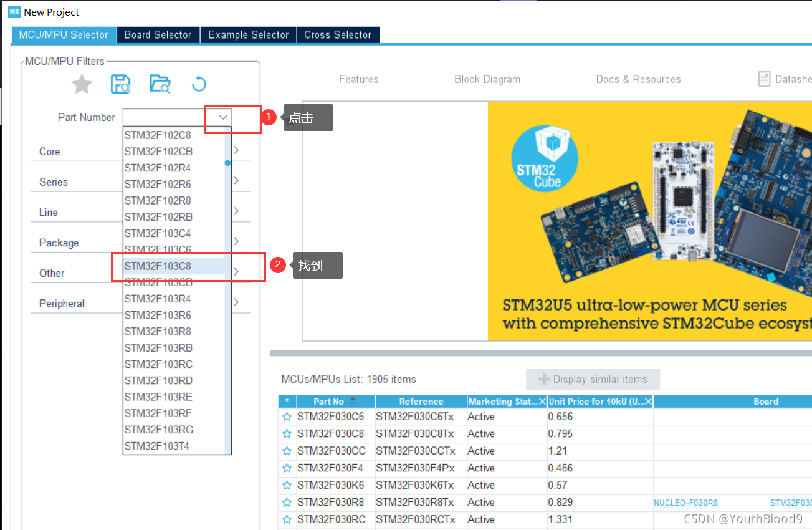Screen dimensions: 812x530
Task: Switch to the MCU/MPU Selector tab
Action: [x=64, y=35]
